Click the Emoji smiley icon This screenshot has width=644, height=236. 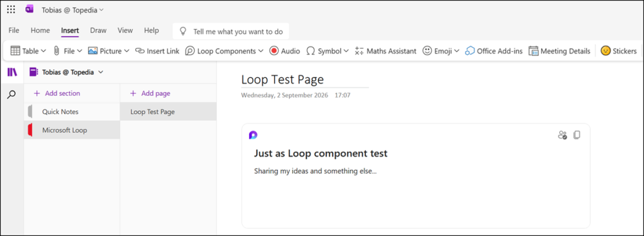click(x=428, y=51)
